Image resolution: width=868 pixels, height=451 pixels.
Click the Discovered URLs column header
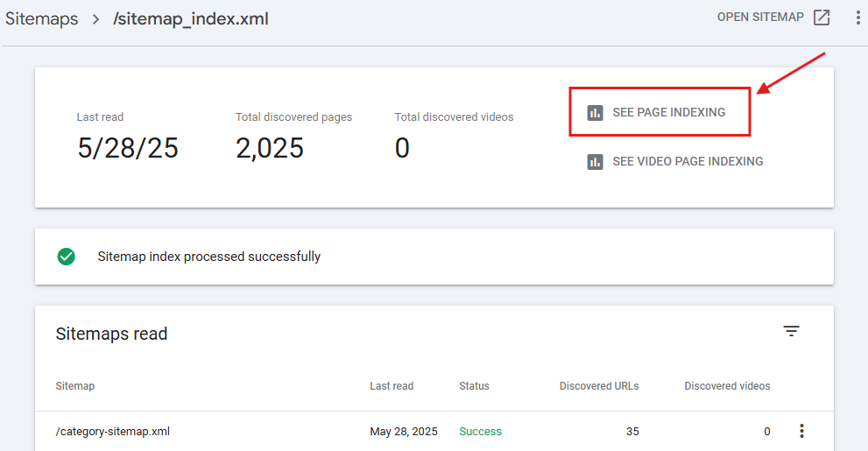tap(599, 386)
